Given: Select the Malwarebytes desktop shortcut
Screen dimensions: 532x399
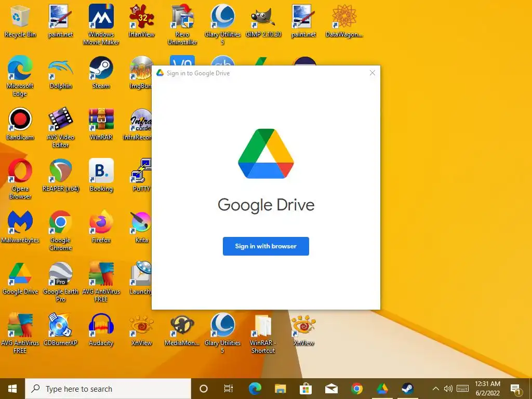Looking at the screenshot, I should (x=20, y=228).
